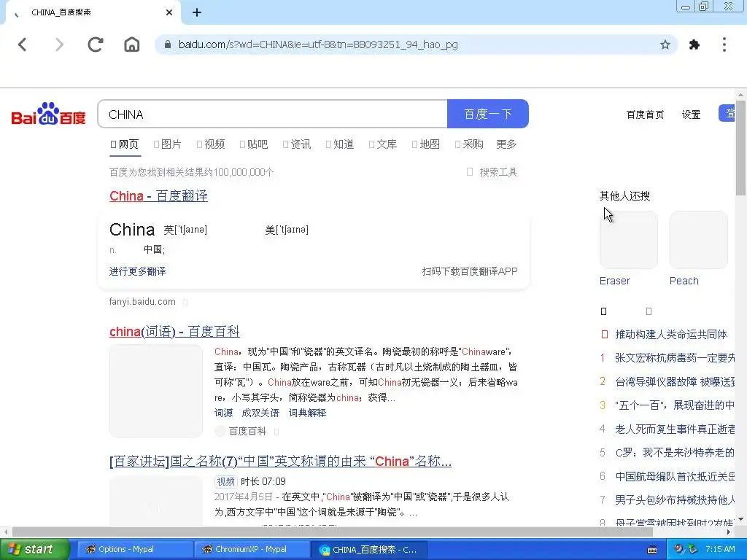The width and height of the screenshot is (747, 560).
Task: Click 进行更多翻译 link
Action: point(138,271)
